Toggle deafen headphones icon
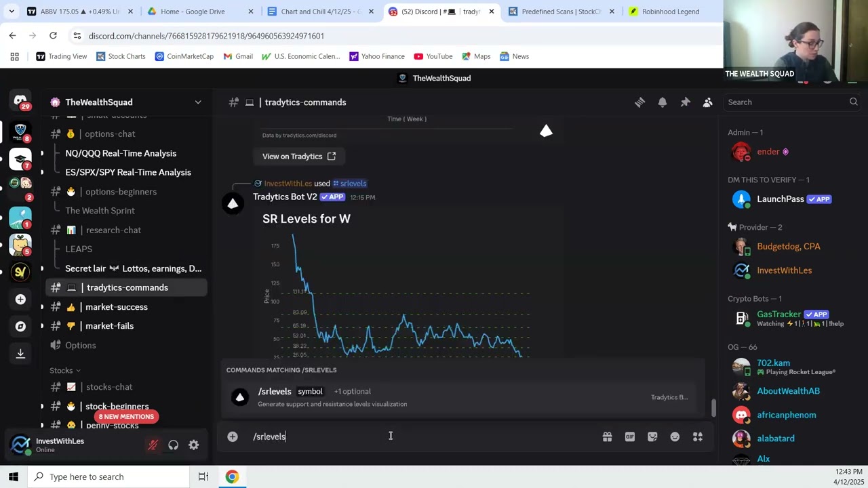The height and width of the screenshot is (488, 868). 174,445
